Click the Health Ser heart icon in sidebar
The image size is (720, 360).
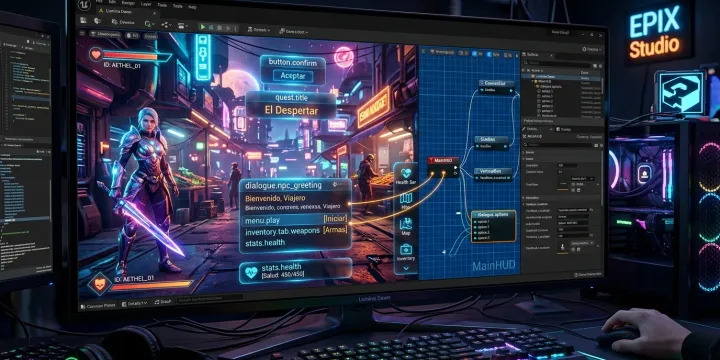tap(406, 174)
